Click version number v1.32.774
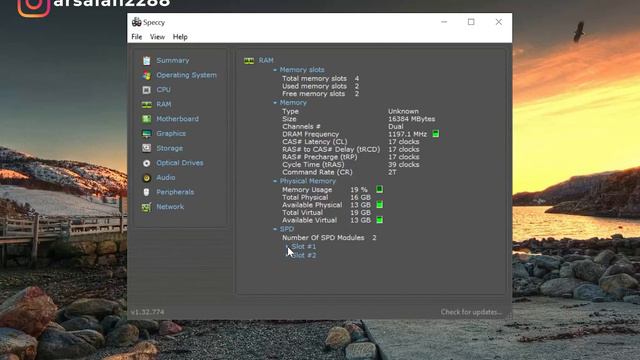This screenshot has height=360, width=640. (148, 312)
